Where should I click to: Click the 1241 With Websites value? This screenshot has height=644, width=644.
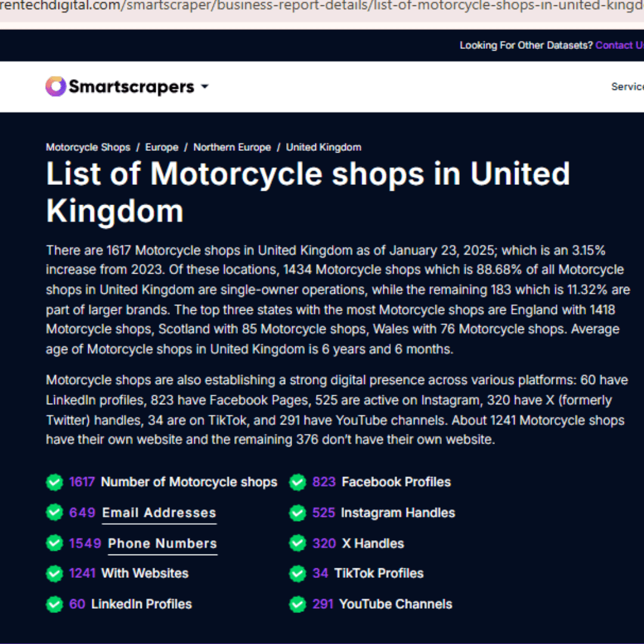click(x=82, y=574)
